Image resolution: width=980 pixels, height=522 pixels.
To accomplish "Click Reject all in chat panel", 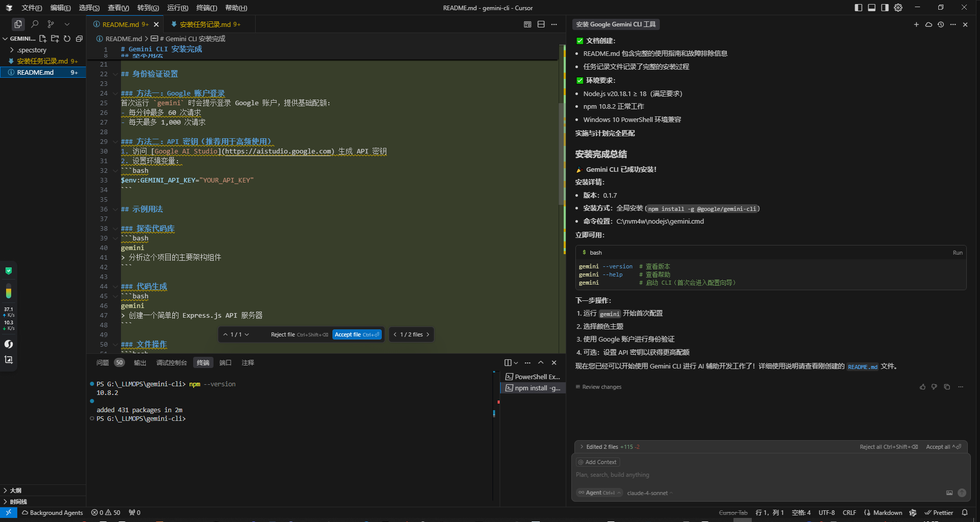I will click(889, 447).
